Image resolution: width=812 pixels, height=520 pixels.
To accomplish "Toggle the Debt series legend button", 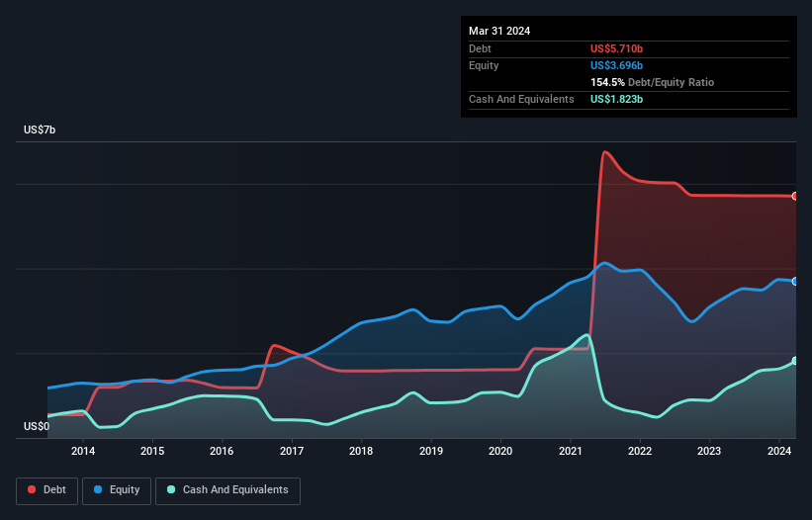I will [46, 490].
